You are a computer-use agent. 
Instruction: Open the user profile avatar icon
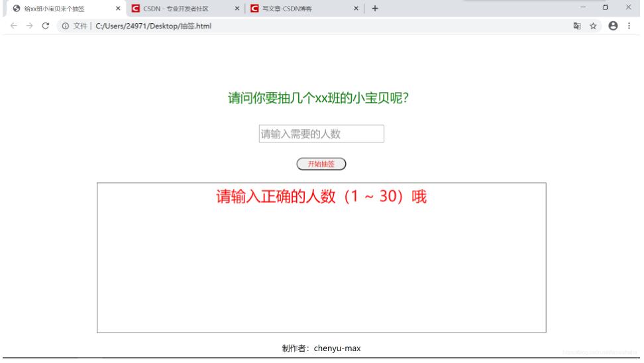(x=613, y=26)
